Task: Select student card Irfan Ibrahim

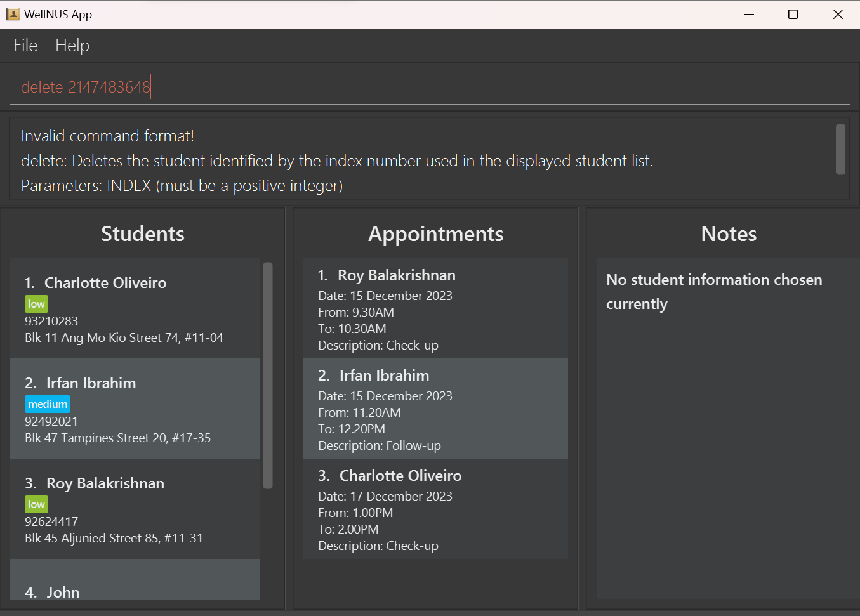Action: click(135, 409)
